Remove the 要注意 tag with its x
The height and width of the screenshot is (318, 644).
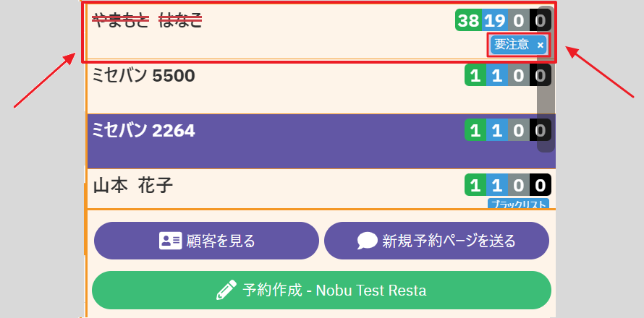pos(540,45)
